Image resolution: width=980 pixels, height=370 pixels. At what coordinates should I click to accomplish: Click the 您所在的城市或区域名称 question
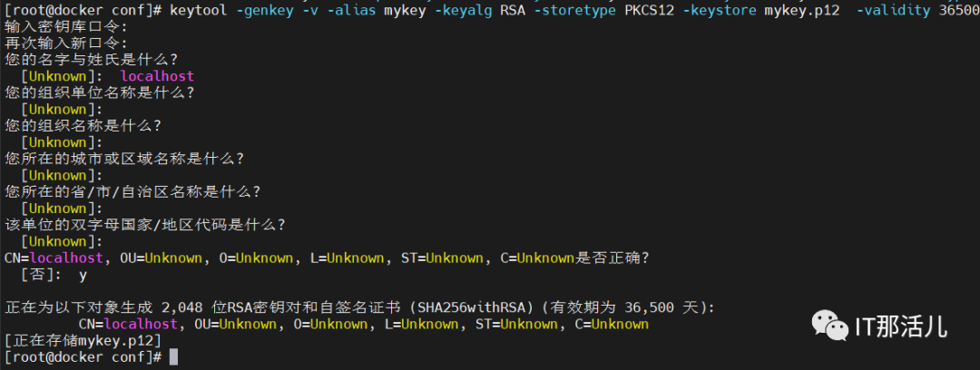click(123, 159)
